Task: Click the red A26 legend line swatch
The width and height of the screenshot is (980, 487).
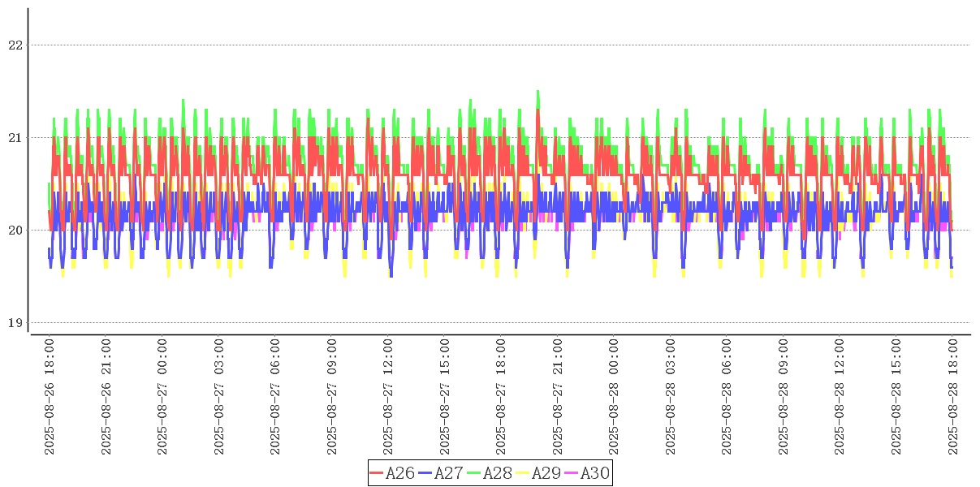Action: pyautogui.click(x=377, y=473)
